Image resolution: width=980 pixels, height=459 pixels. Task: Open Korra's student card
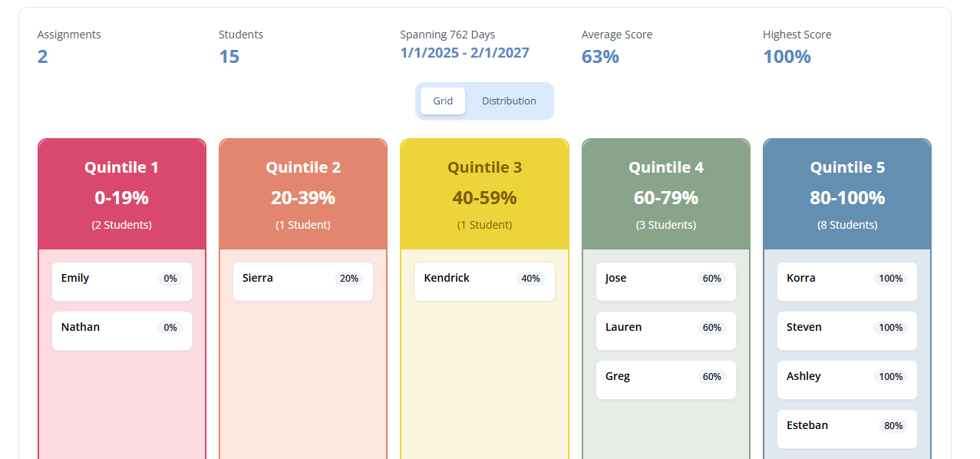click(x=847, y=282)
